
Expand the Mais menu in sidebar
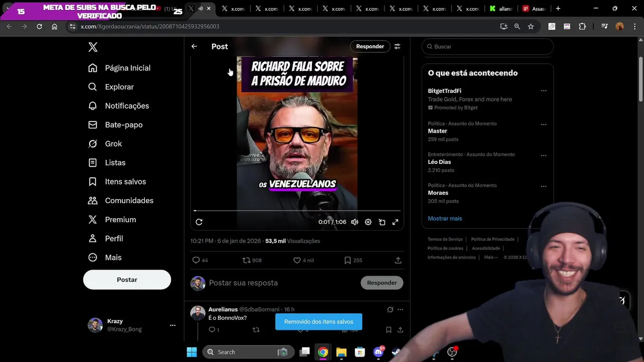[x=105, y=257]
